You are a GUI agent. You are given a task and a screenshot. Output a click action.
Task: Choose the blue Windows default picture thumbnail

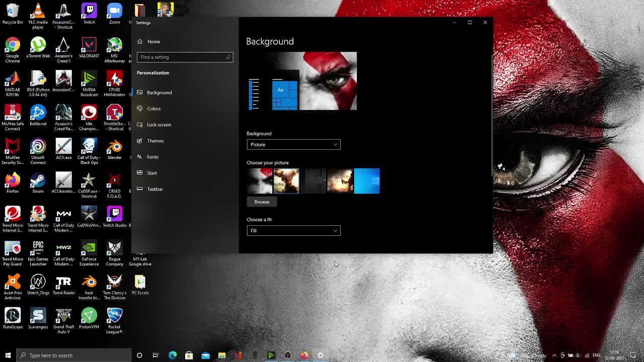point(367,181)
